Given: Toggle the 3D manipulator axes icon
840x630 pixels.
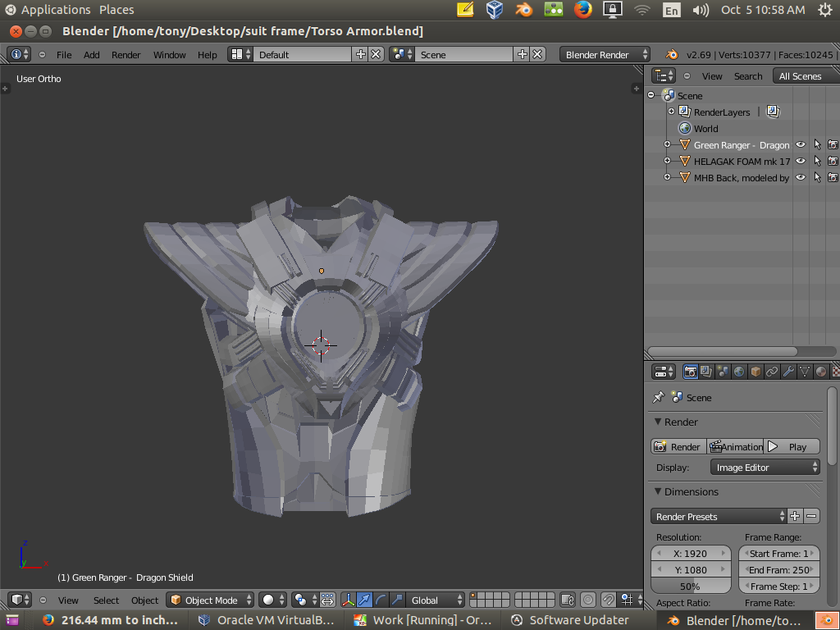Looking at the screenshot, I should coord(348,600).
